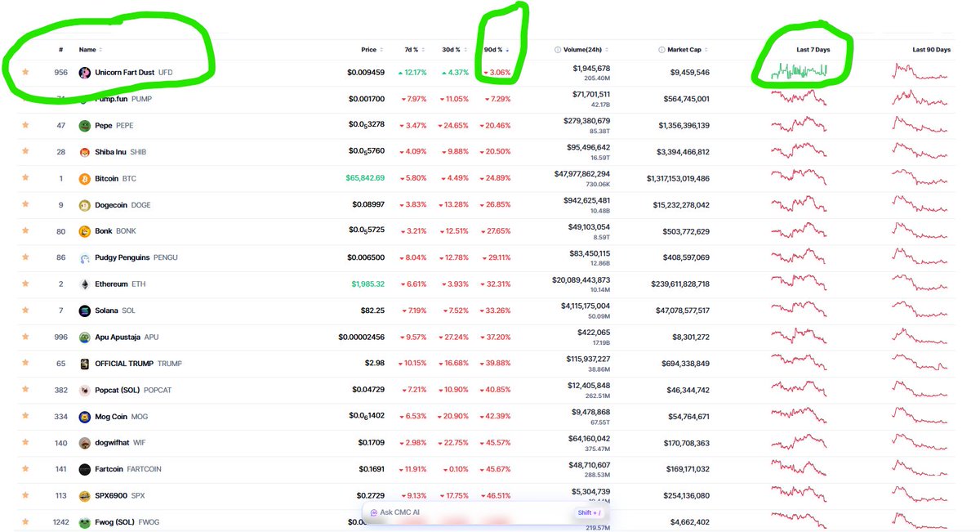Open Dogecoin's Last 7 Days sparkline chart

(800, 204)
